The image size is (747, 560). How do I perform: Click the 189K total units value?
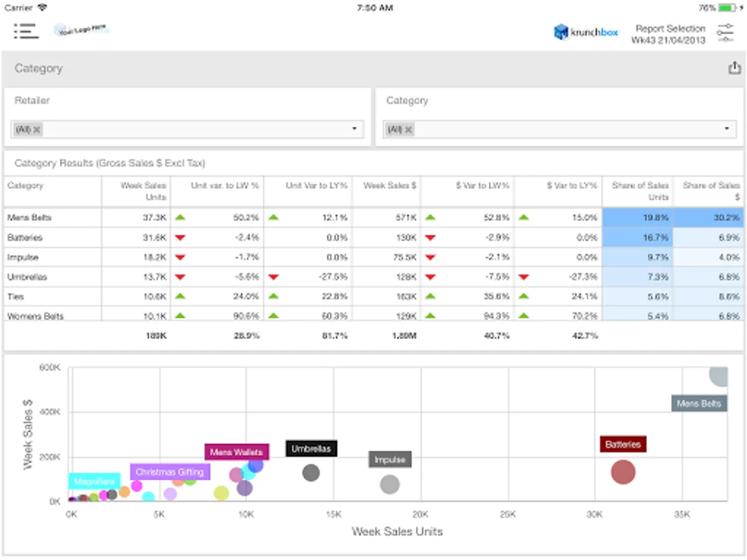(156, 335)
